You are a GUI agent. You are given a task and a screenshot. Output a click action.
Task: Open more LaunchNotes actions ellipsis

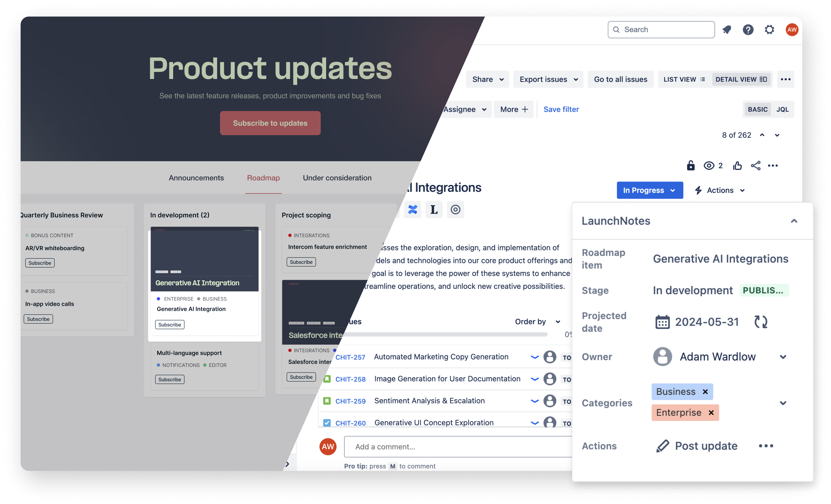[766, 446]
